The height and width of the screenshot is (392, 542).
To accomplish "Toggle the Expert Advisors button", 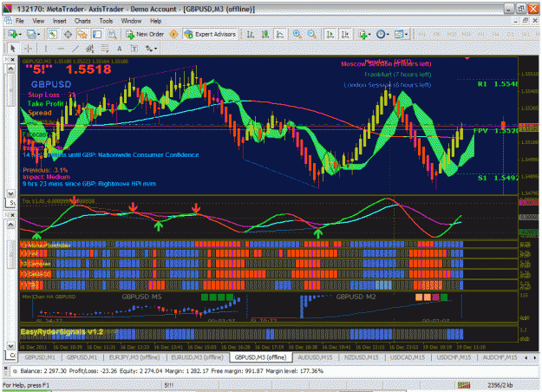I will (210, 34).
